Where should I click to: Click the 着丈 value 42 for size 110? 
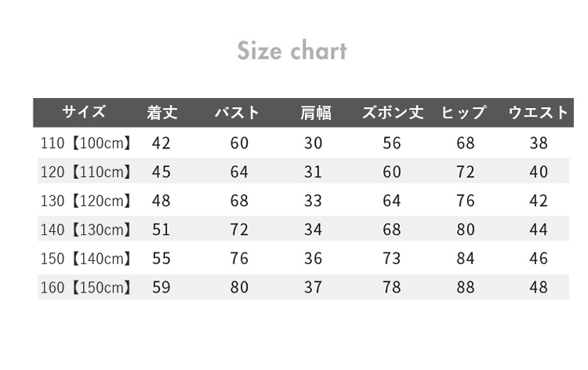(x=162, y=143)
